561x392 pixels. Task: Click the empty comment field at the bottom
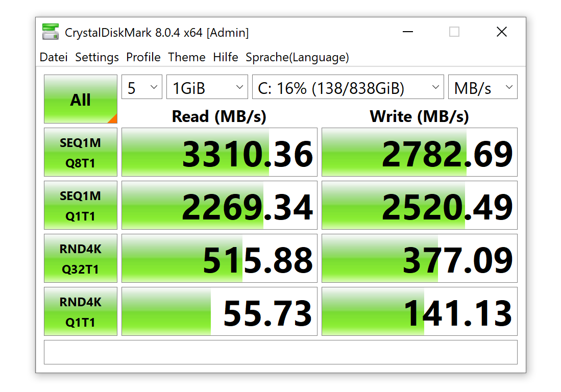(281, 352)
